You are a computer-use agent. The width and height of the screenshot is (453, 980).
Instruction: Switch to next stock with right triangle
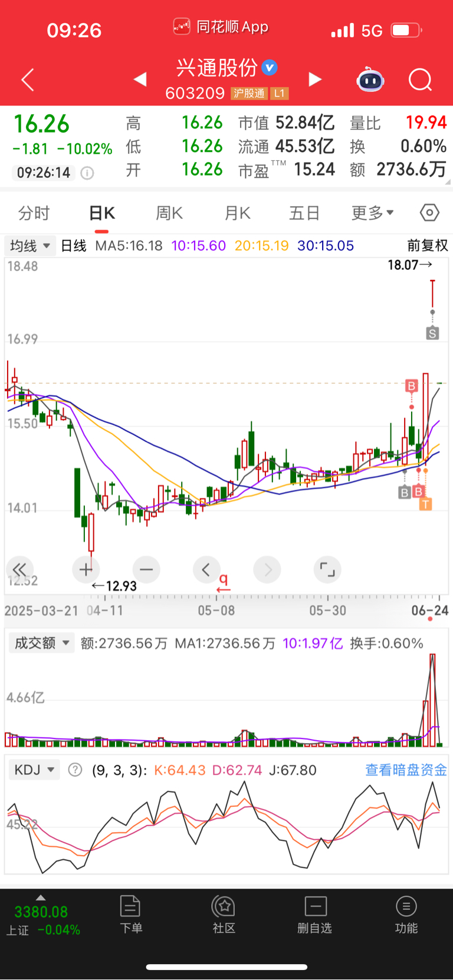316,79
